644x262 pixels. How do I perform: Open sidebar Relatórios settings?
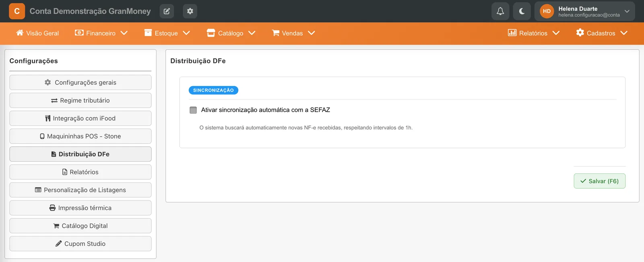[80, 172]
